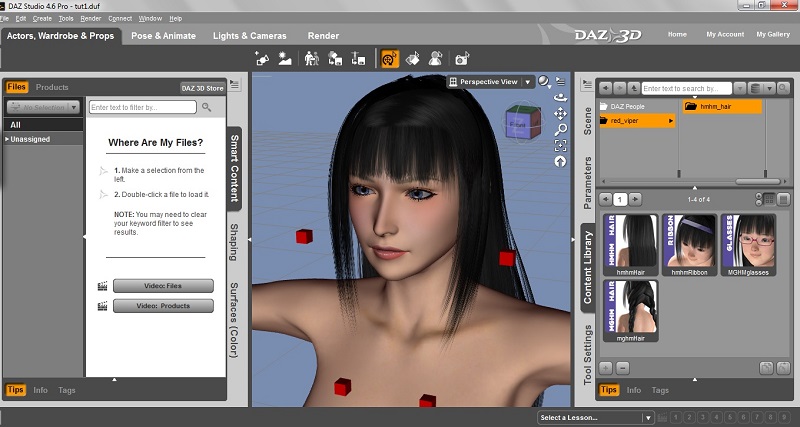Click the viewport reset up-arrow icon

(x=560, y=161)
